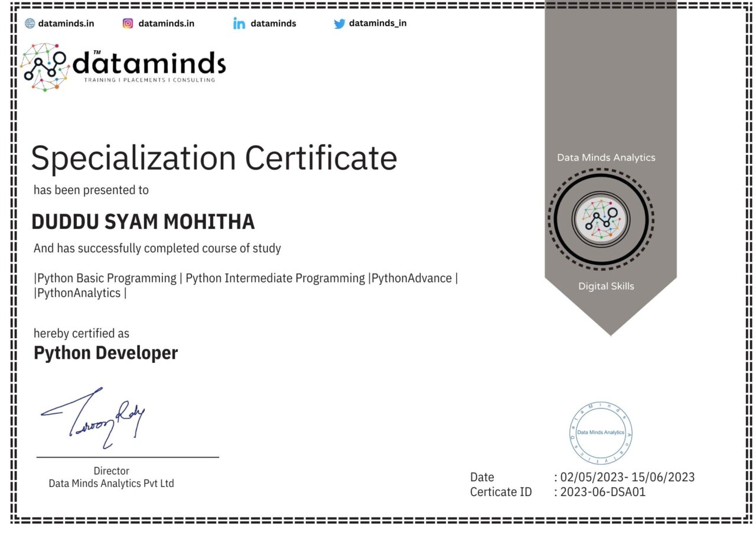The image size is (756, 535).
Task: Open the Instagram icon
Action: click(x=126, y=23)
